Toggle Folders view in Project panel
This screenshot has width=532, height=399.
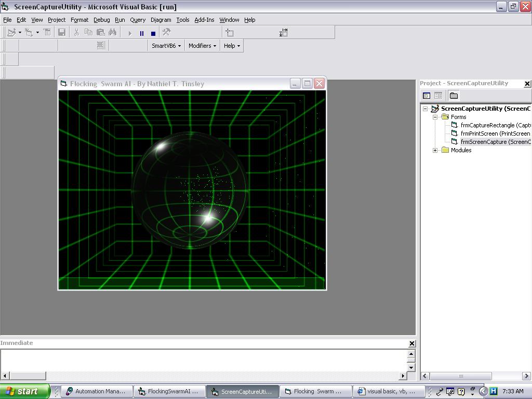tap(454, 96)
